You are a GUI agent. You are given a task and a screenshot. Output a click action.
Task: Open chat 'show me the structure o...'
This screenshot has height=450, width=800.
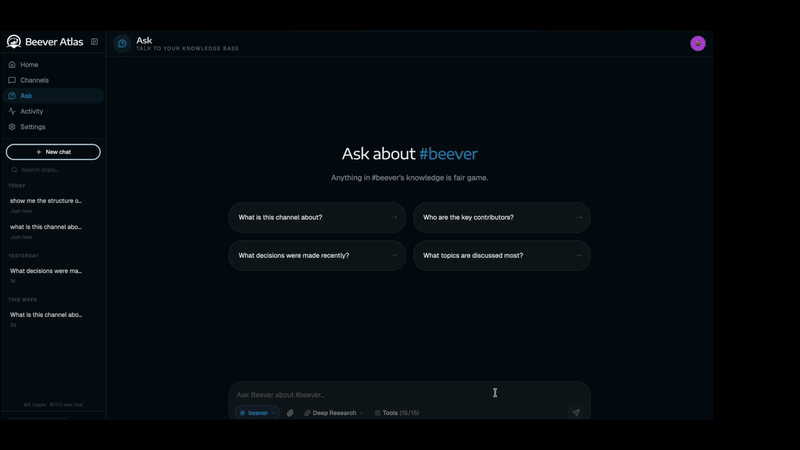coord(53,205)
